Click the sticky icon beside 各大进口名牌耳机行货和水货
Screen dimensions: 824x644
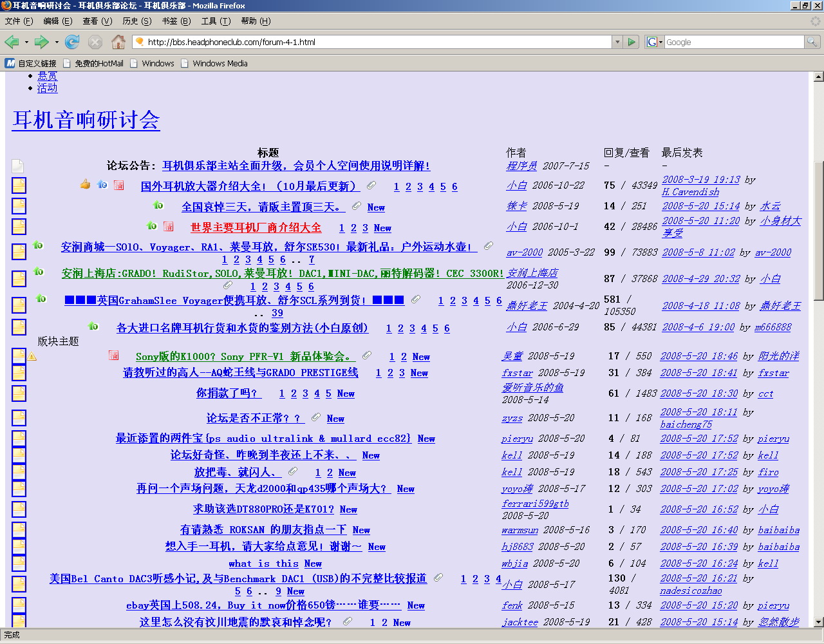(x=93, y=326)
